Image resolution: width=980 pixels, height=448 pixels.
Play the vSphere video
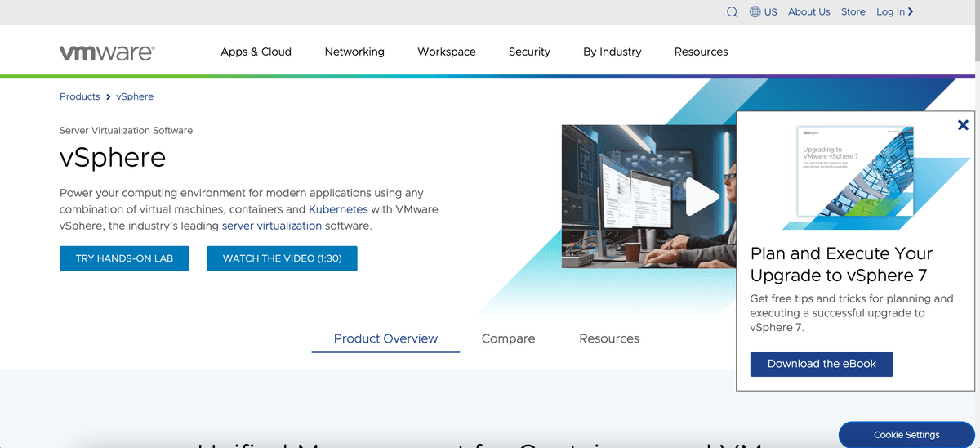(x=702, y=196)
